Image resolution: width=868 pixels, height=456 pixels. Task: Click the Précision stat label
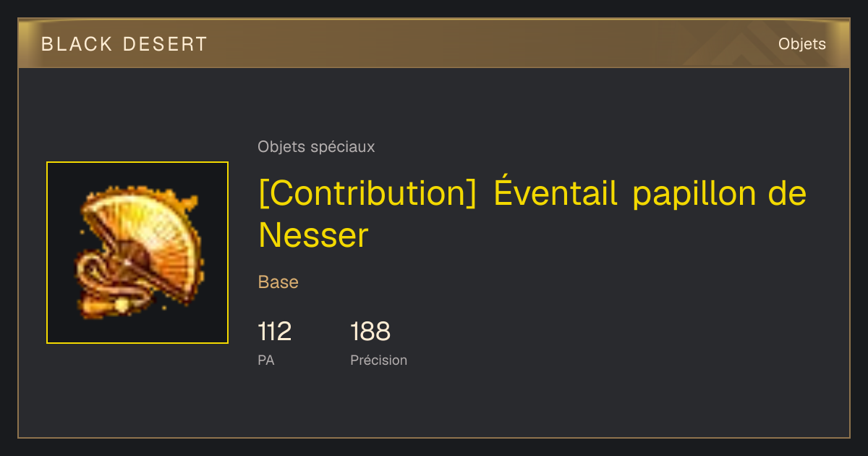pyautogui.click(x=378, y=360)
